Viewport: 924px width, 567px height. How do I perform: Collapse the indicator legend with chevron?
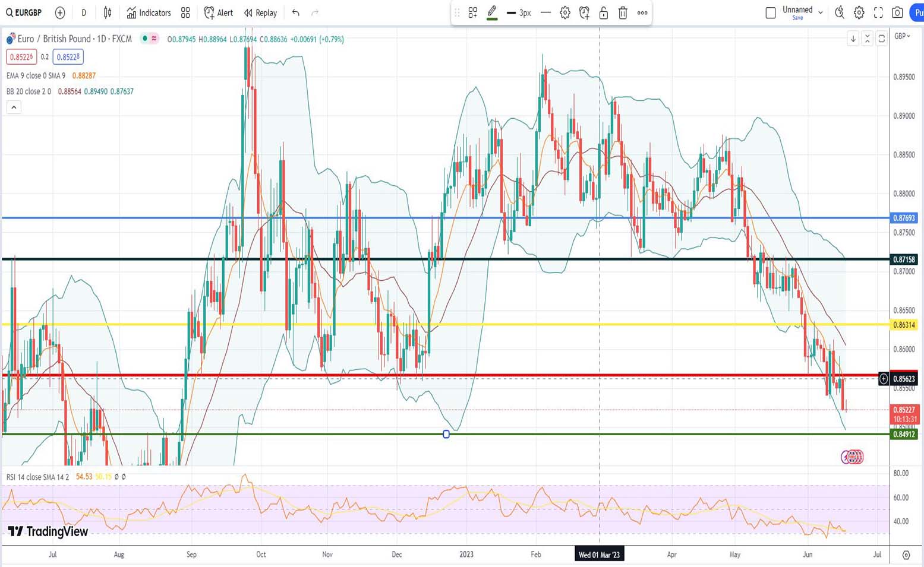click(14, 107)
